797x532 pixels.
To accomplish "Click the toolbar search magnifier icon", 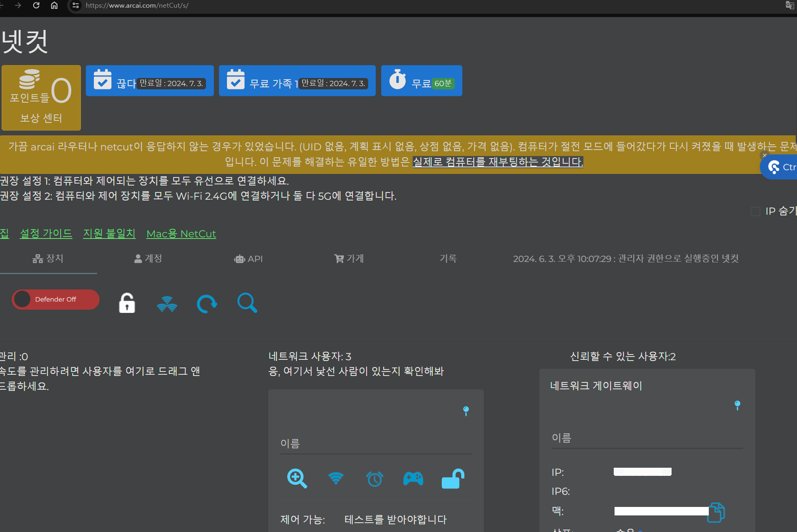I will pos(247,303).
